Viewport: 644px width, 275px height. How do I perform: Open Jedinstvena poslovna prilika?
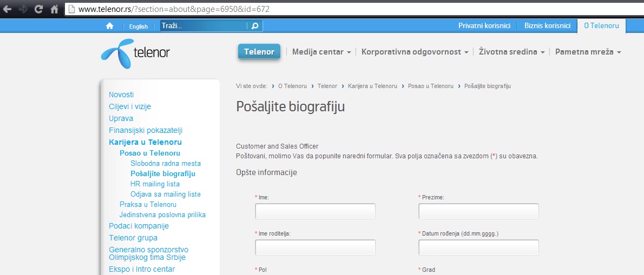(x=162, y=214)
